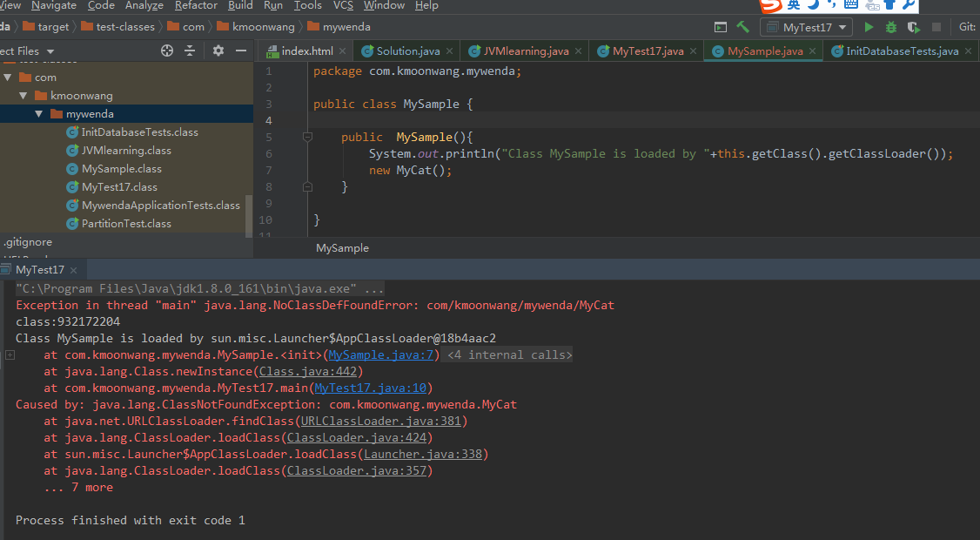Click the crosshair locate icon in project panel
The height and width of the screenshot is (540, 980).
click(x=167, y=51)
